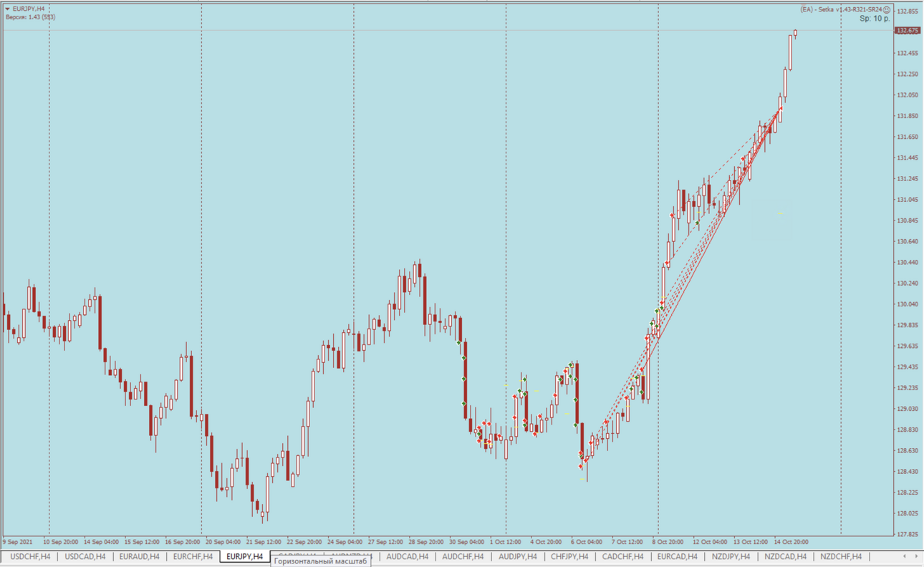Select the AUDJPY,H4 chart tab
924x567 pixels.
tap(517, 556)
